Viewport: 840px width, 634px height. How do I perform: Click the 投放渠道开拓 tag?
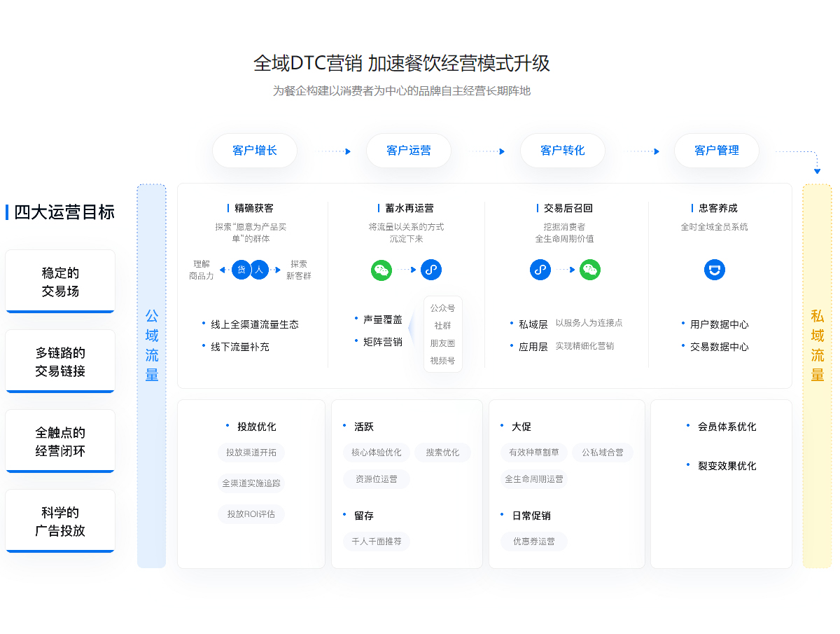(251, 453)
